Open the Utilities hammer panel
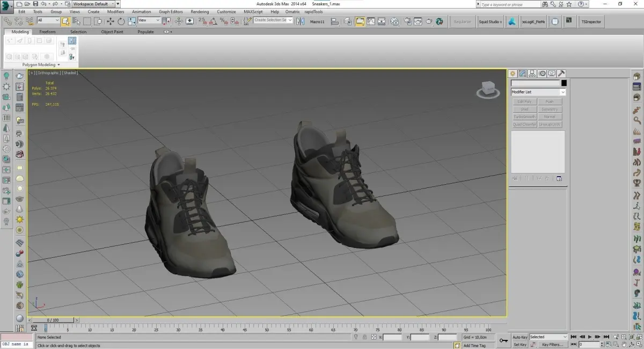The width and height of the screenshot is (644, 349). point(561,74)
